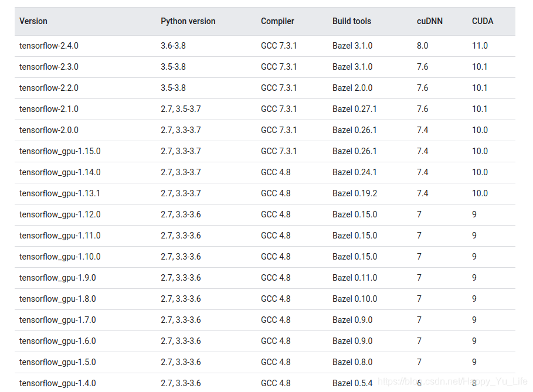This screenshot has width=533, height=392.
Task: Click GCC 4.8 in tensorflow_gpu-1.14.0 row
Action: 276,172
